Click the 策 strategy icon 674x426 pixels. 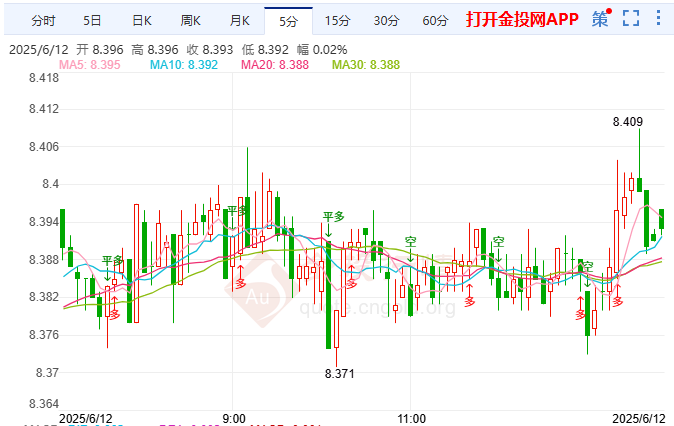tap(601, 19)
